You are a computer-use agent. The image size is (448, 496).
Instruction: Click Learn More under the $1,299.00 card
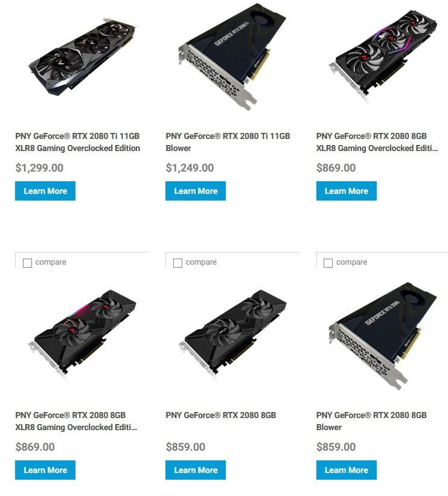click(x=45, y=191)
